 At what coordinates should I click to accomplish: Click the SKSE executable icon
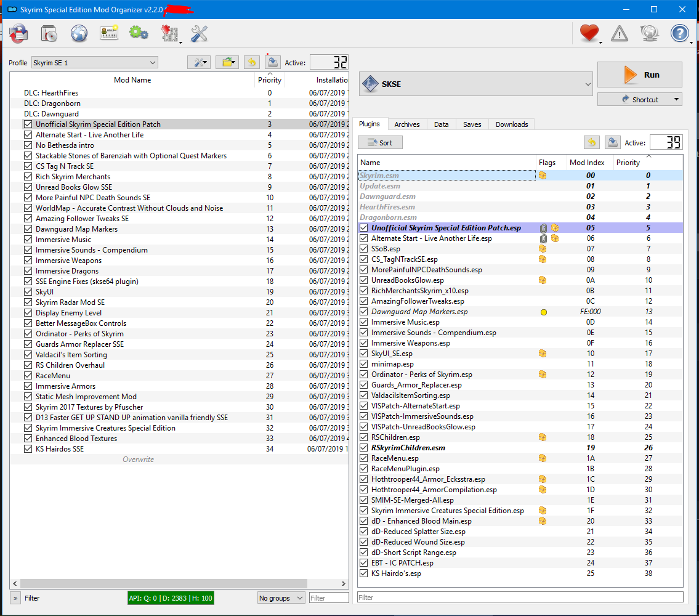pyautogui.click(x=371, y=84)
